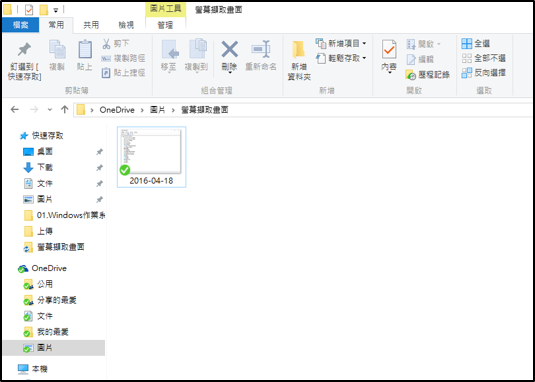
Task: Click the chevron after OneDrive in path
Action: click(142, 110)
